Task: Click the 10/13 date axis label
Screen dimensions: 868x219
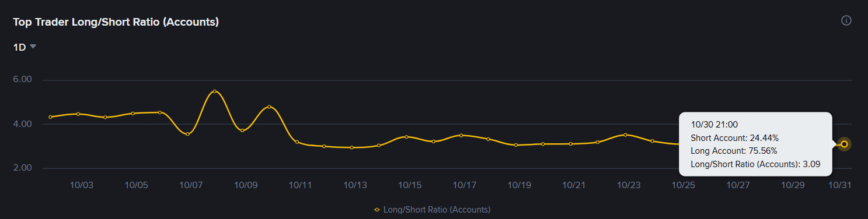Action: click(x=355, y=185)
